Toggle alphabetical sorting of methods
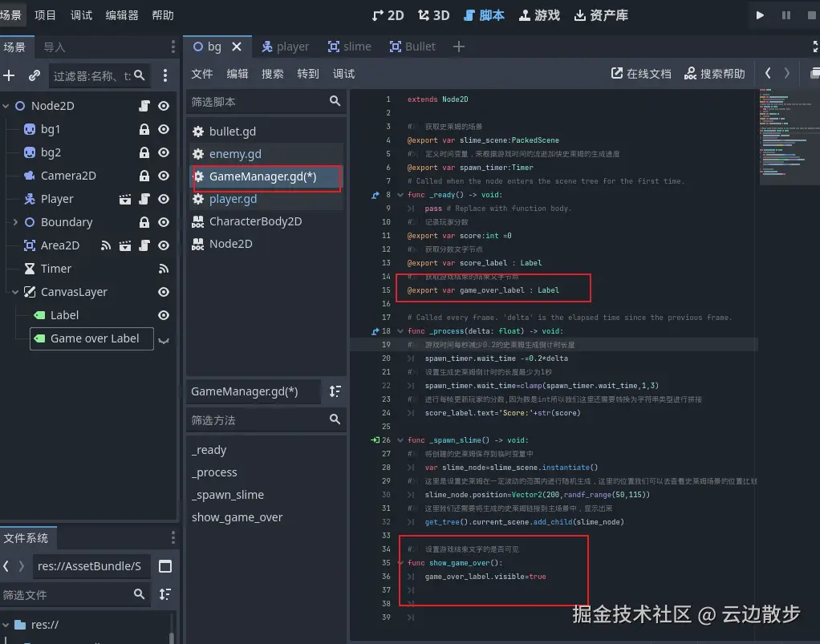The height and width of the screenshot is (644, 820). point(335,391)
